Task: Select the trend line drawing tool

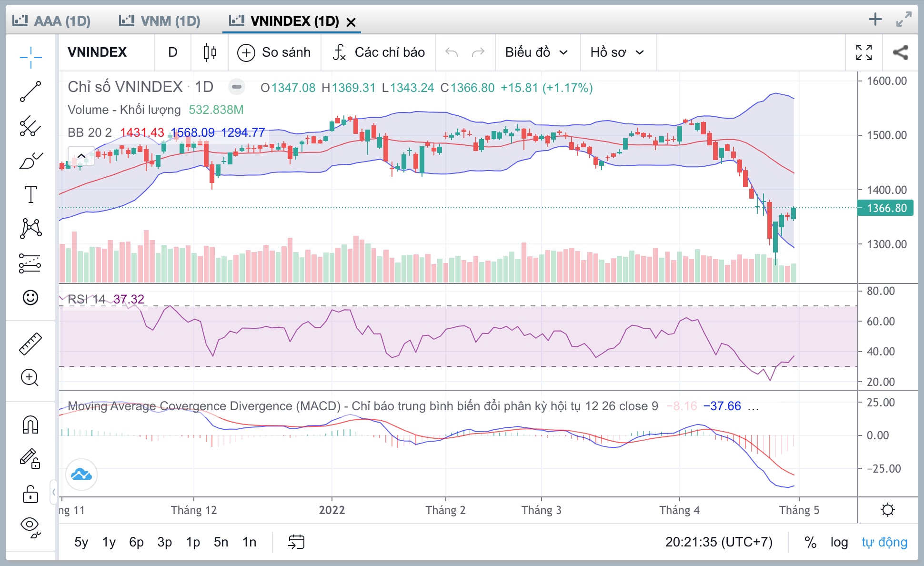Action: [x=30, y=91]
